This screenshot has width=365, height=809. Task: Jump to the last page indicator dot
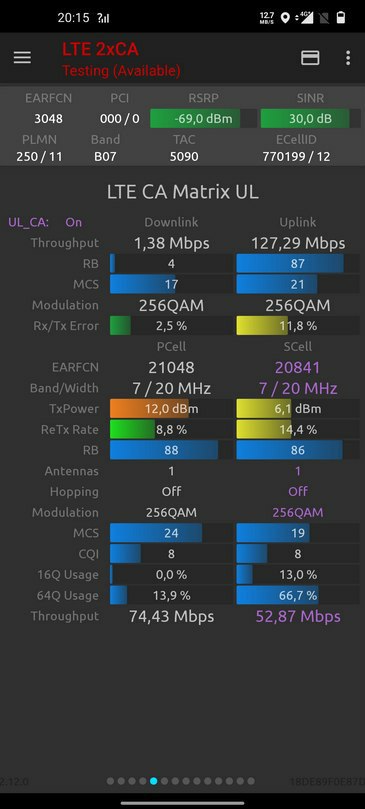(x=251, y=781)
